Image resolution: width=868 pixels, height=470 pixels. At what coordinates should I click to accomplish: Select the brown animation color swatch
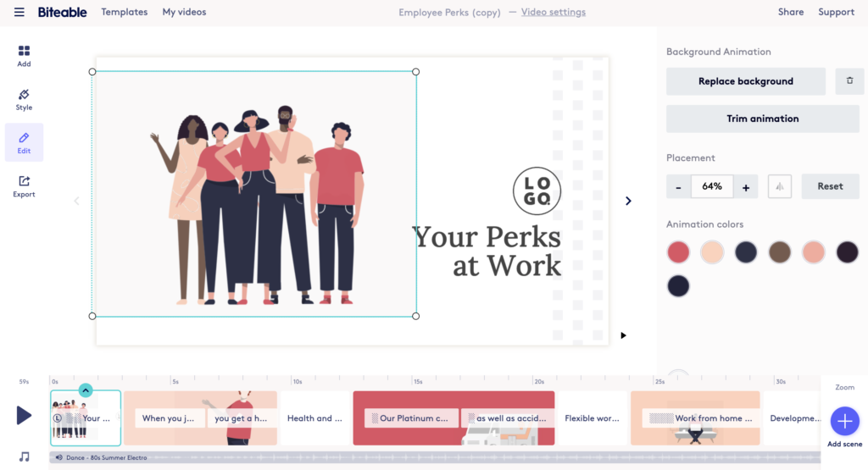click(780, 252)
